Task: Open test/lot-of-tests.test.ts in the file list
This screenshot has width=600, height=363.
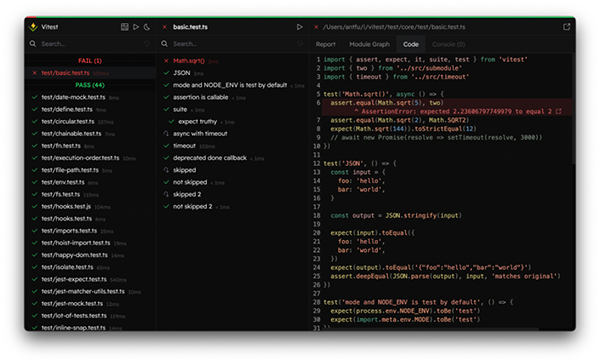Action: pyautogui.click(x=90, y=316)
